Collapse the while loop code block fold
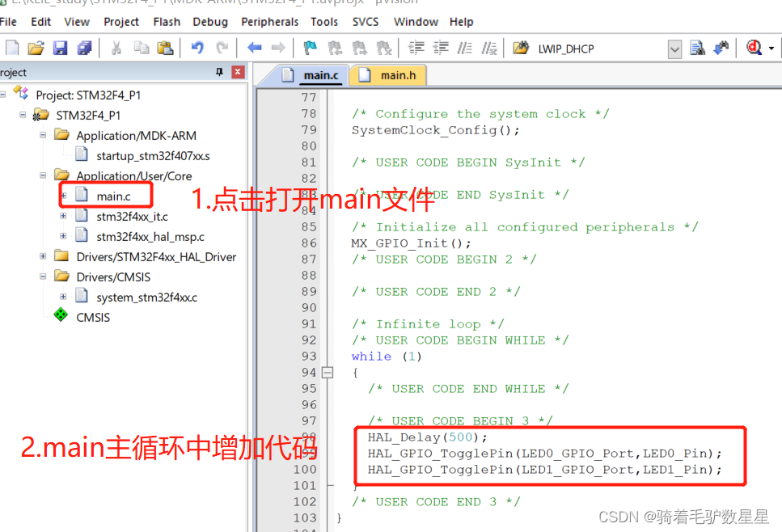Viewport: 782px width, 532px height. pos(328,373)
